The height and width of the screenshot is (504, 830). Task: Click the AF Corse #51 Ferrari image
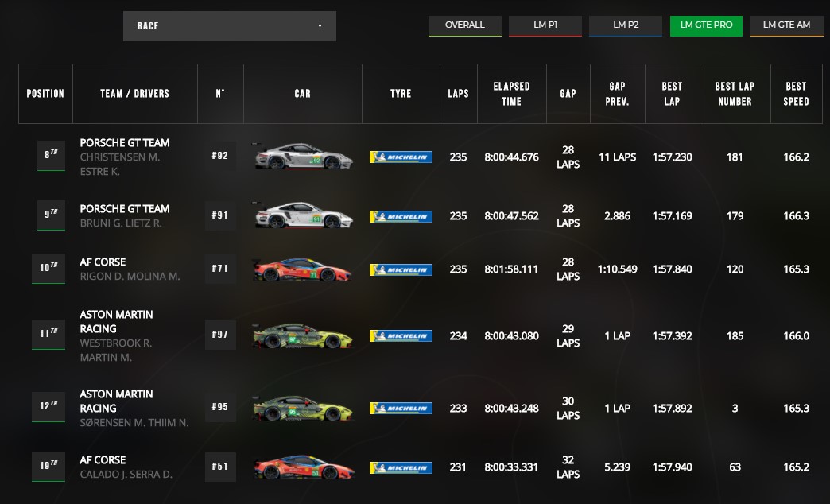click(x=304, y=467)
